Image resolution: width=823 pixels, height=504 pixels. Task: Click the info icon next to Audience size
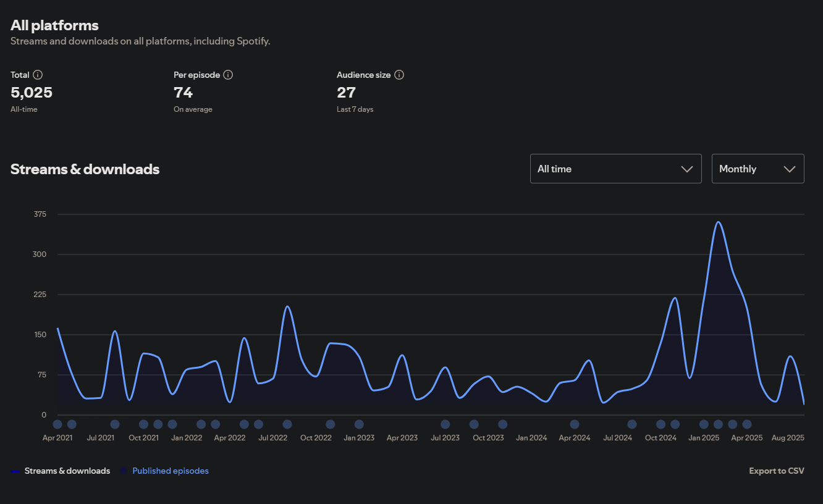click(399, 75)
